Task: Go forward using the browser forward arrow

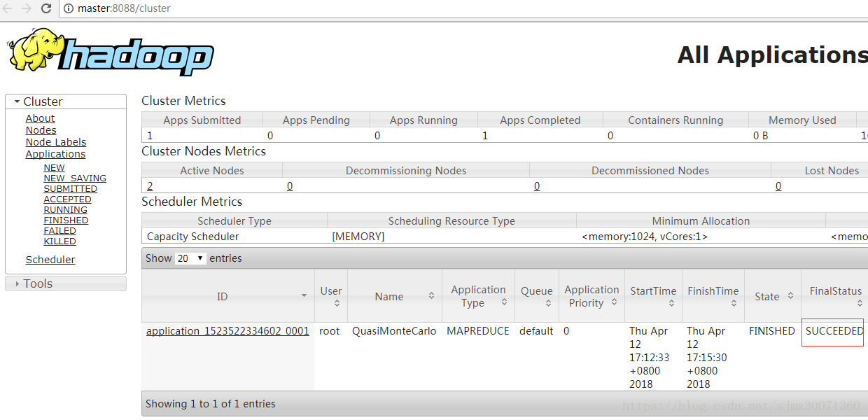Action: (x=27, y=8)
